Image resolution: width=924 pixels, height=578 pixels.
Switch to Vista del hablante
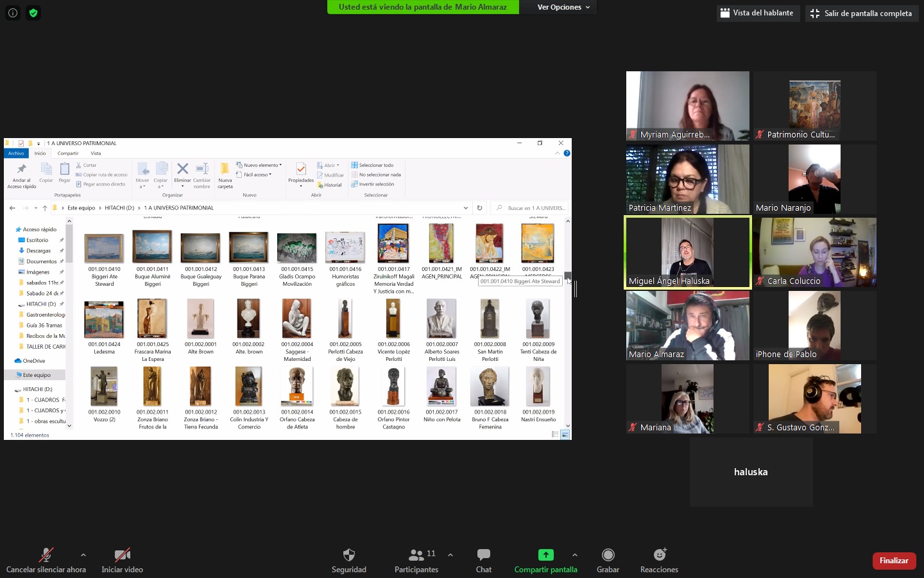[757, 13]
